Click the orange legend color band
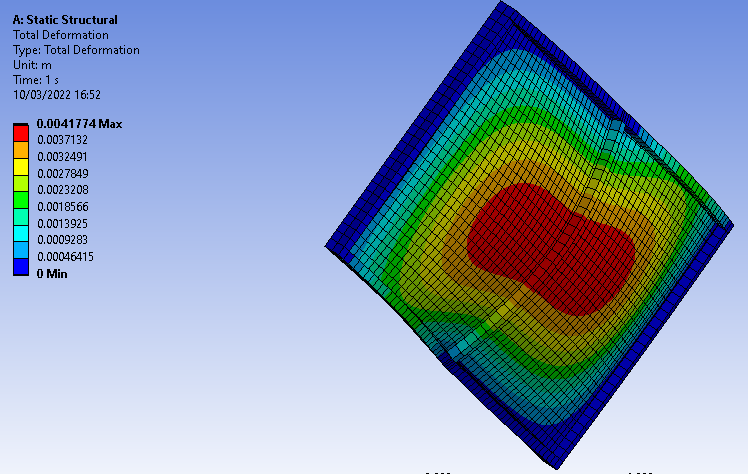 [x=21, y=150]
